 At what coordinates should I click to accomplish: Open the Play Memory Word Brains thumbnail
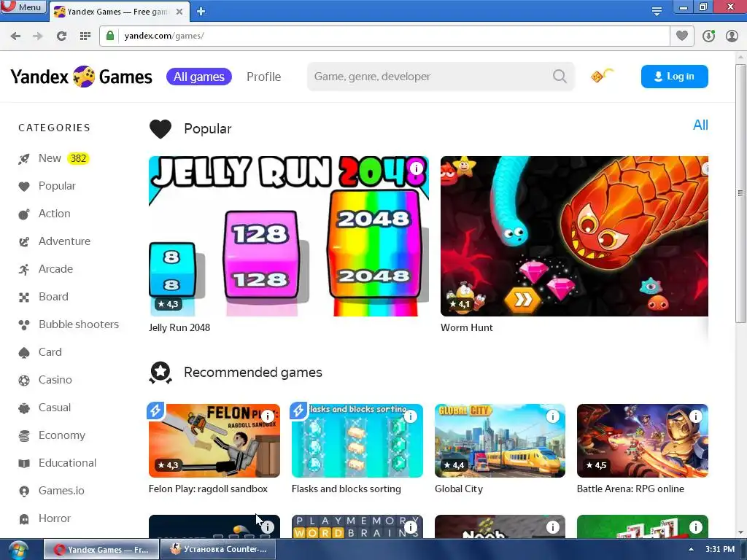[357, 526]
